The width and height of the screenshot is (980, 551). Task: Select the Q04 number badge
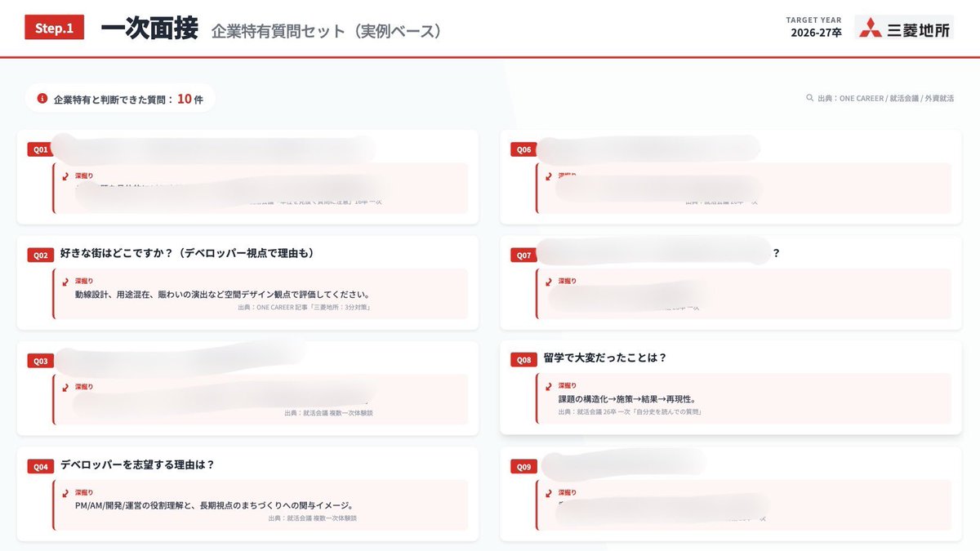41,467
